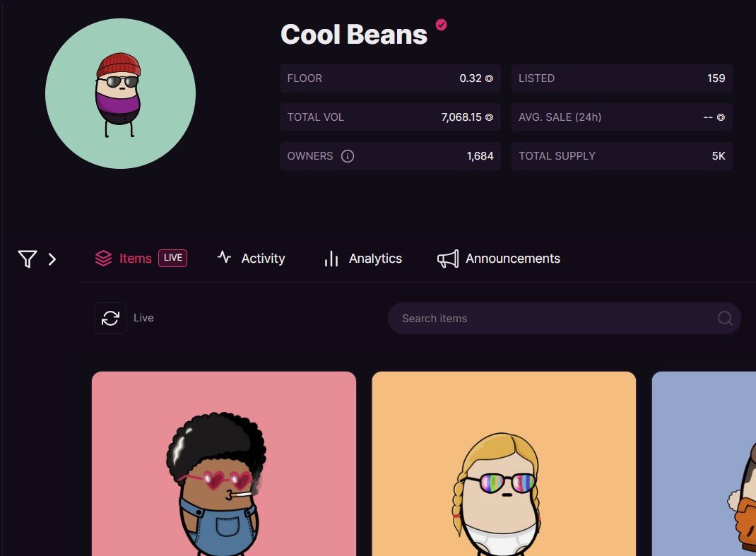Focus the Search items field
Viewport: 756px width, 556px height.
point(564,318)
